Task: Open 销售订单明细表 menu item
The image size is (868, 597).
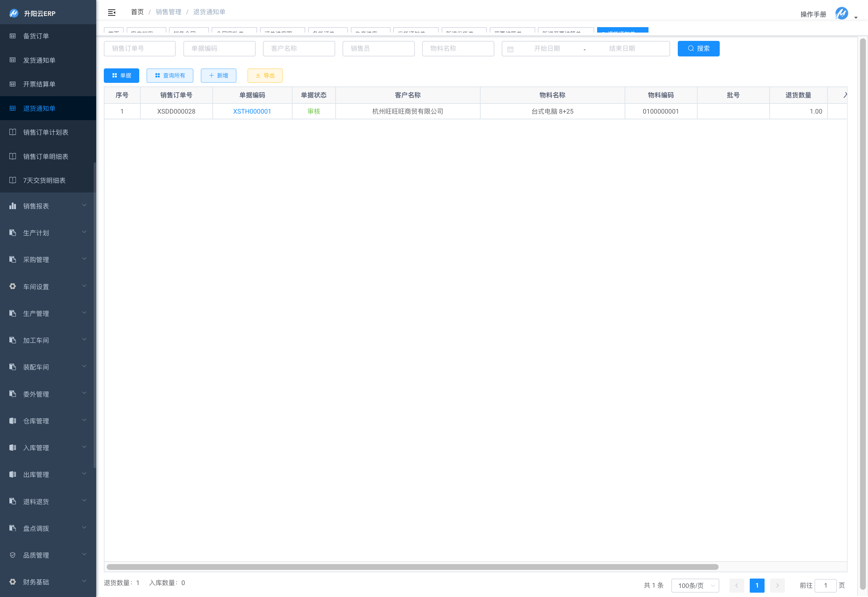Action: 46,156
